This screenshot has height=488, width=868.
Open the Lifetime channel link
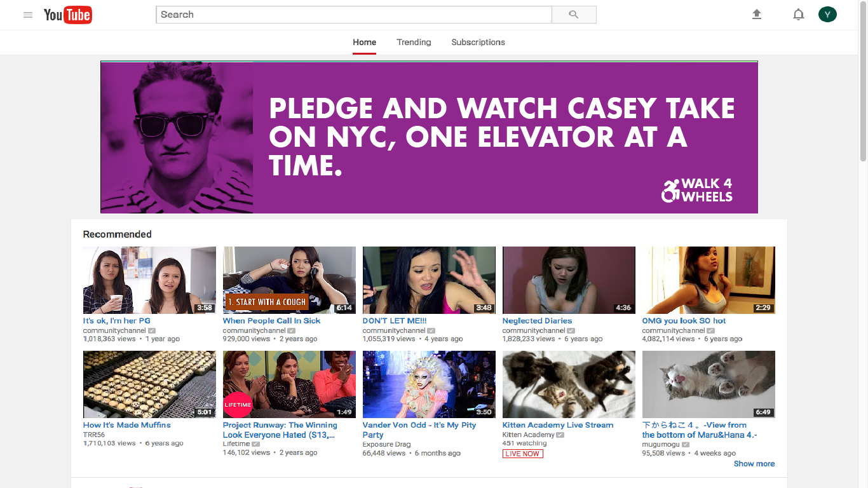[x=236, y=444]
